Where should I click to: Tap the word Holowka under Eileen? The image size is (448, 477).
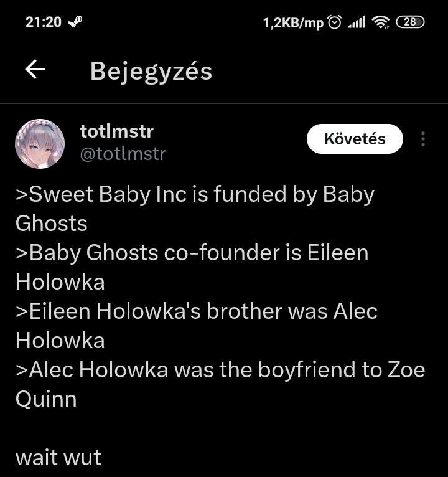pos(60,282)
